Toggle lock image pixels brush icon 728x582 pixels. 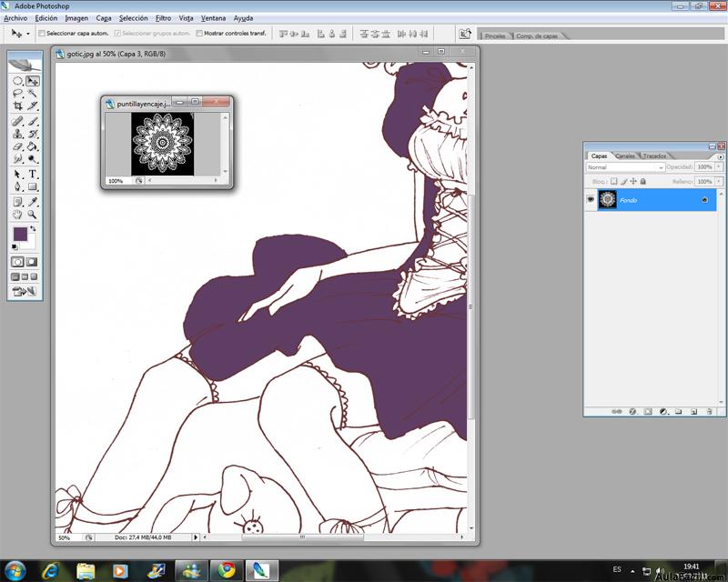(x=623, y=182)
